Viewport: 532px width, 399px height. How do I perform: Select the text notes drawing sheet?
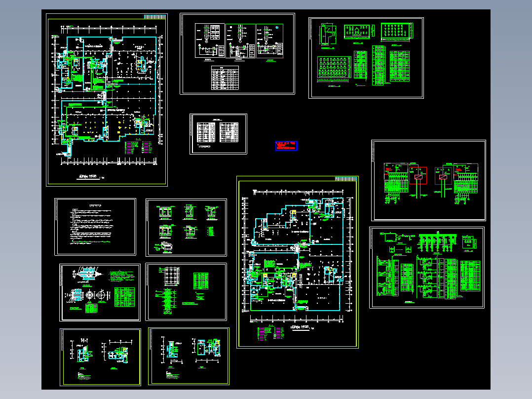pos(95,227)
